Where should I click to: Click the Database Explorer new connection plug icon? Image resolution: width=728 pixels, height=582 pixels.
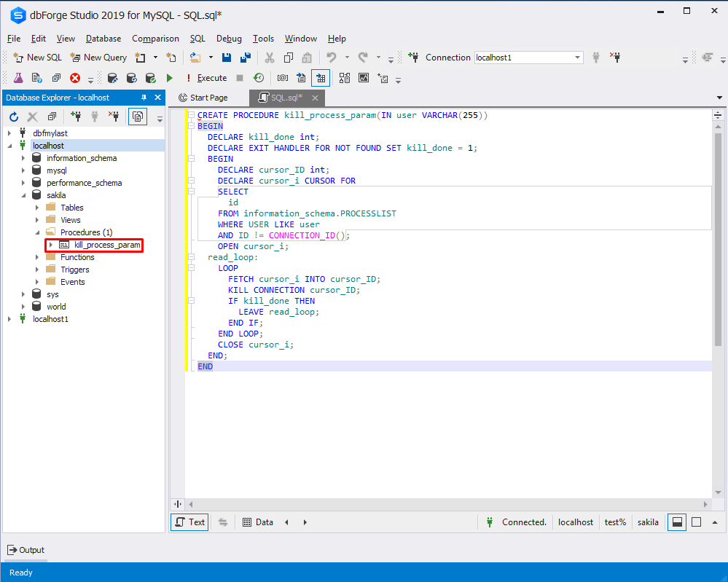click(76, 117)
